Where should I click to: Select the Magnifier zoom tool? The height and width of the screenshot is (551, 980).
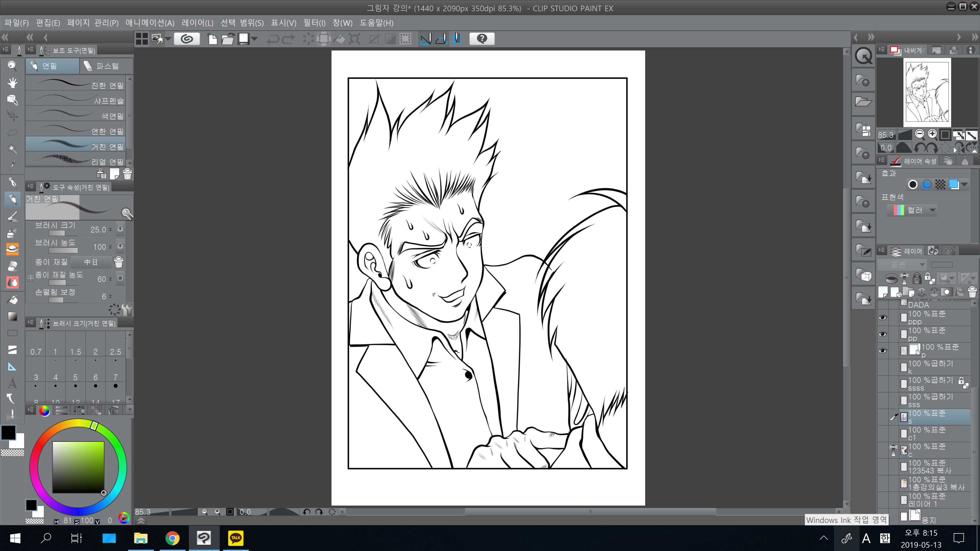point(12,66)
